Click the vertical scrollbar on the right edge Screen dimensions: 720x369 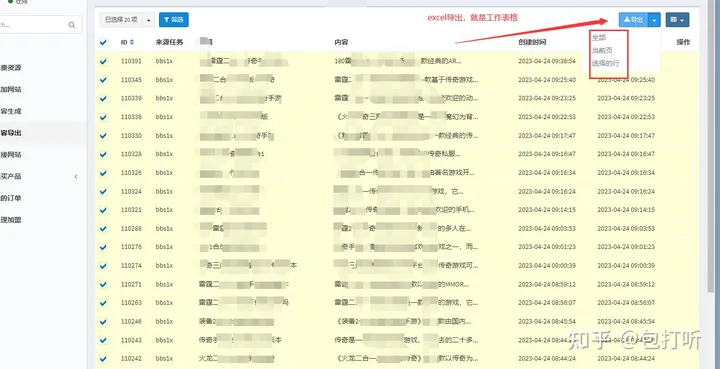[712, 147]
